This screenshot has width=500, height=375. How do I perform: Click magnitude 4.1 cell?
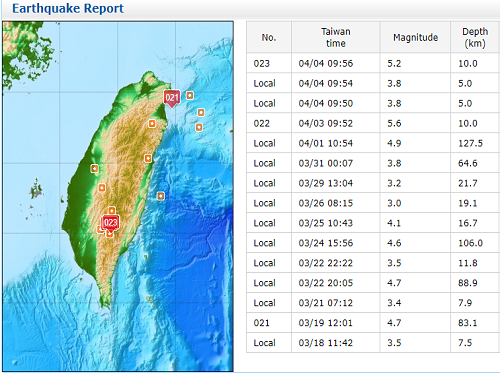(394, 223)
